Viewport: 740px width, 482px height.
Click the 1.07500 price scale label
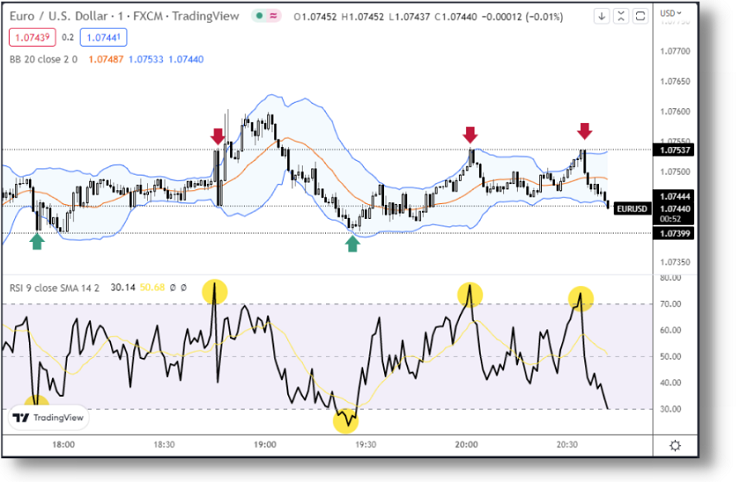(x=674, y=172)
